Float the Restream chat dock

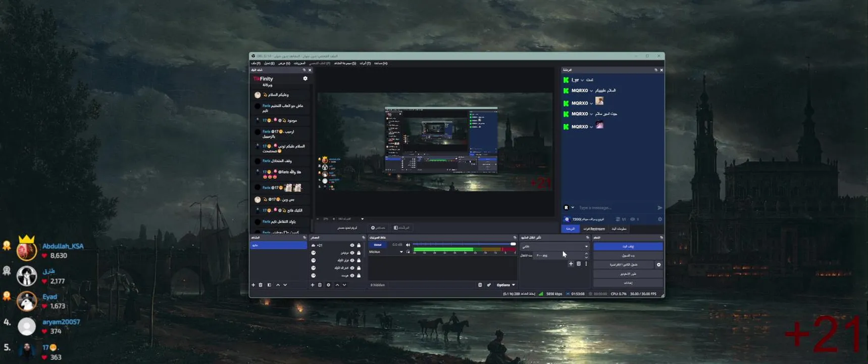tap(656, 70)
